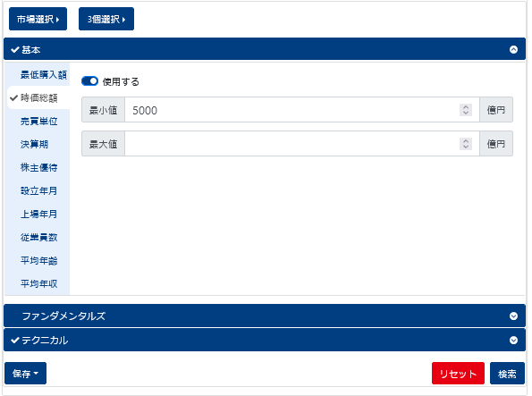Click the 最小値 spinner arrows
Screen dimensions: 532x396
[466, 110]
